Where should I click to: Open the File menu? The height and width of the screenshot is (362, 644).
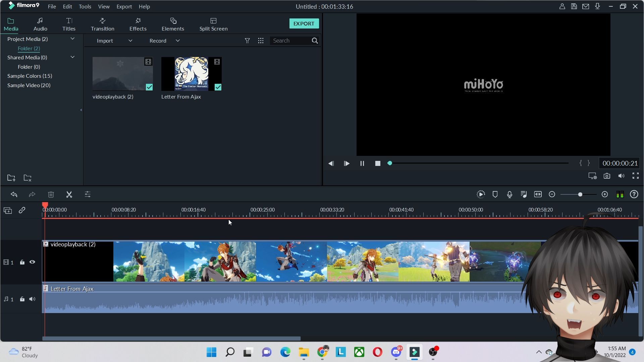tap(52, 6)
